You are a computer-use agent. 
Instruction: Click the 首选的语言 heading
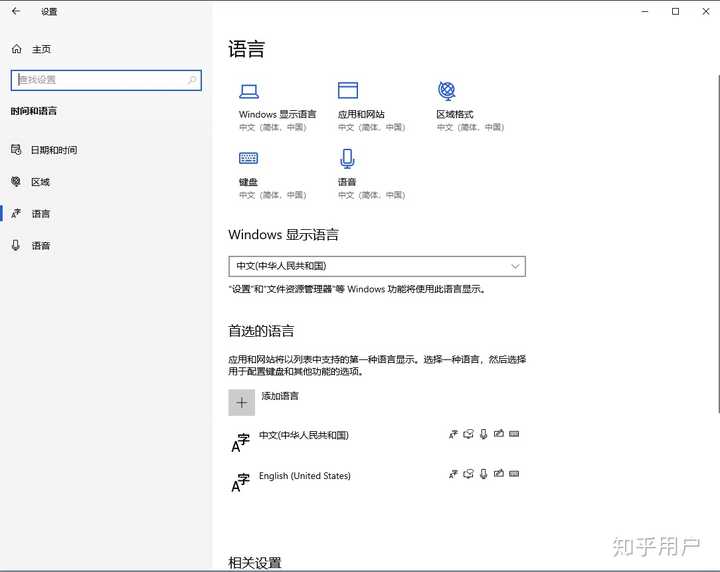click(x=261, y=331)
